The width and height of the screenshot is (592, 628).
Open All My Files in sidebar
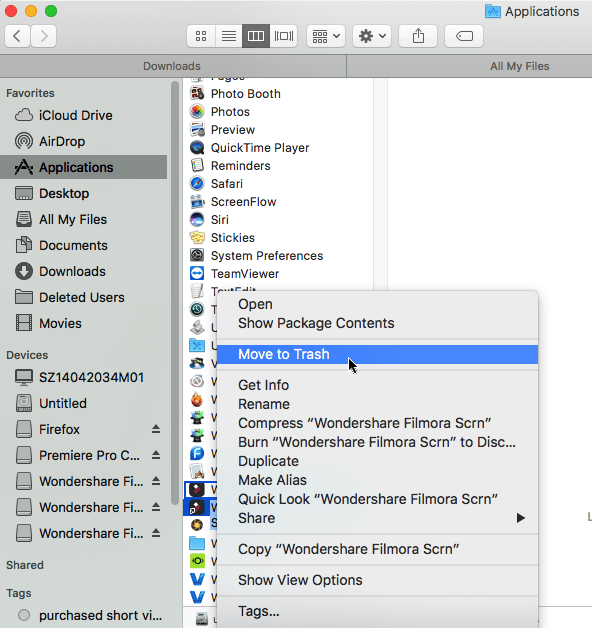(83, 219)
